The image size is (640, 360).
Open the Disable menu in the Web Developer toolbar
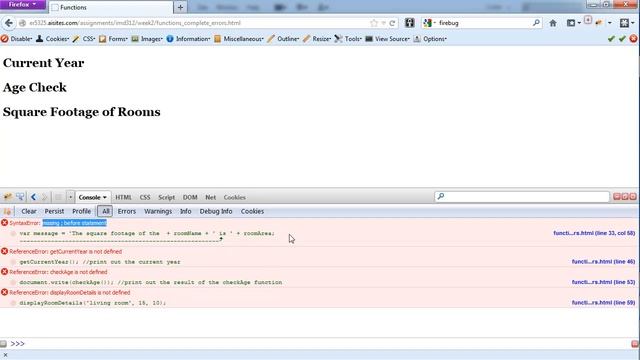tap(17, 39)
